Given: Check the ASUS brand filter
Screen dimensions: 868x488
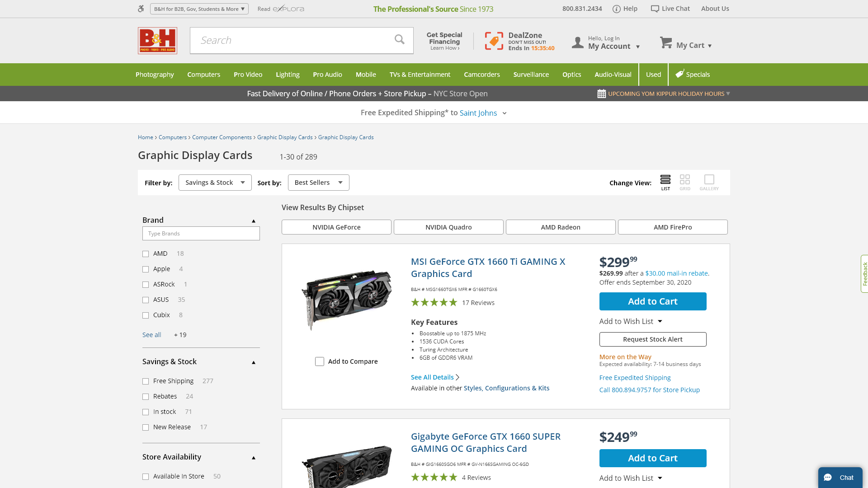Looking at the screenshot, I should tap(146, 300).
